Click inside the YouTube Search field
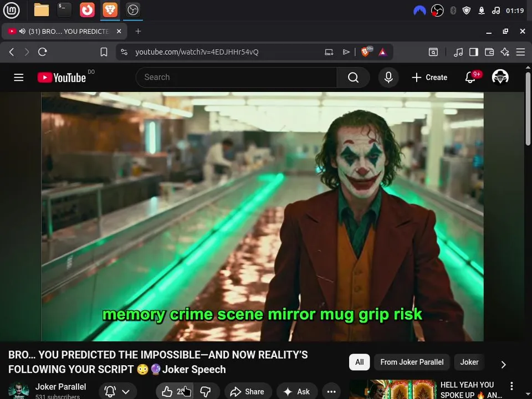The width and height of the screenshot is (532, 399). pos(236,78)
